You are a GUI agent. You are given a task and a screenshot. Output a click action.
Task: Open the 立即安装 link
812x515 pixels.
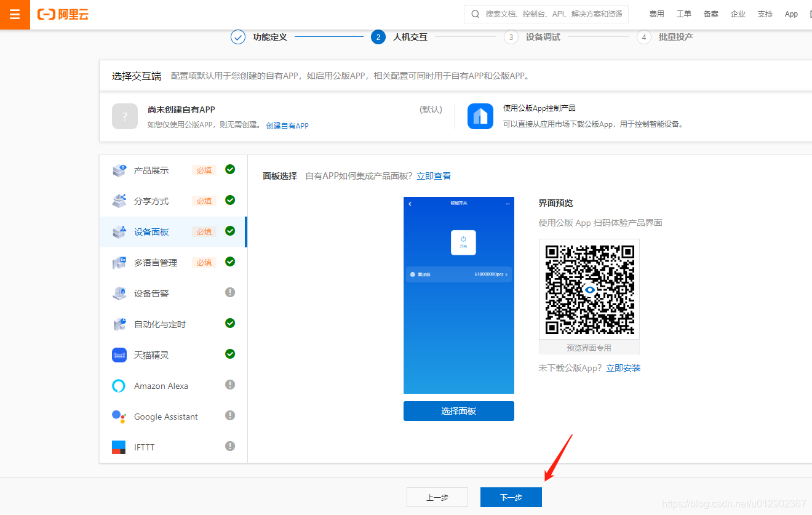pyautogui.click(x=623, y=368)
